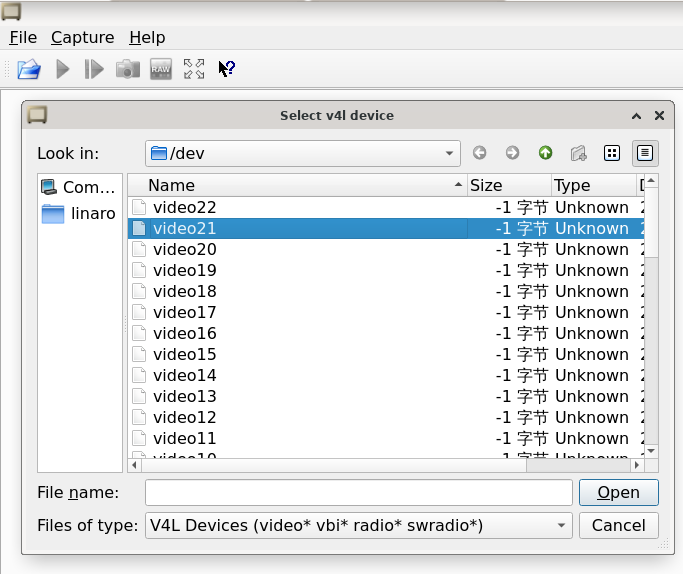Open the Files of type dropdown
Image resolution: width=683 pixels, height=574 pixels.
point(561,525)
